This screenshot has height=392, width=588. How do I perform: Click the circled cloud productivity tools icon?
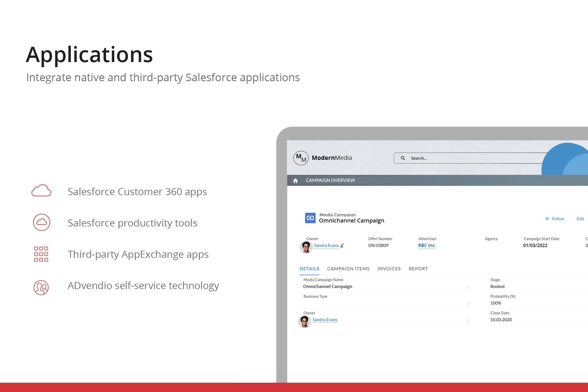pos(41,222)
